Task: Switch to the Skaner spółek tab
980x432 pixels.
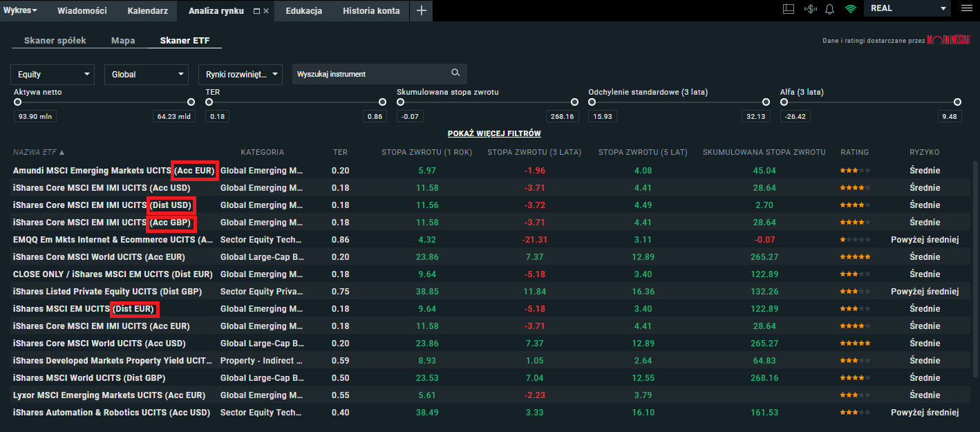Action: [x=55, y=41]
